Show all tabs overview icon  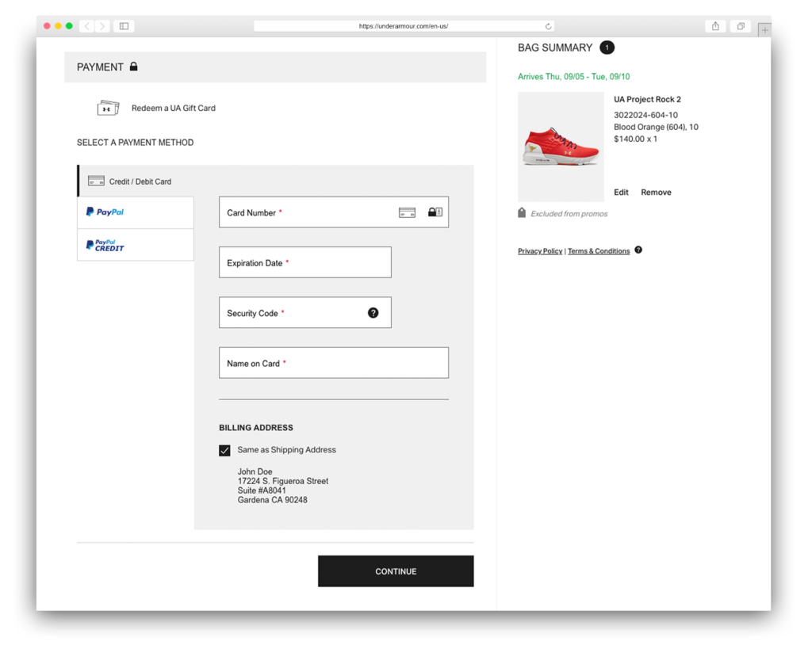(x=741, y=26)
